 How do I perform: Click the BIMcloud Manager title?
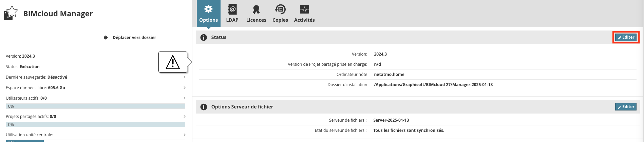pos(58,14)
